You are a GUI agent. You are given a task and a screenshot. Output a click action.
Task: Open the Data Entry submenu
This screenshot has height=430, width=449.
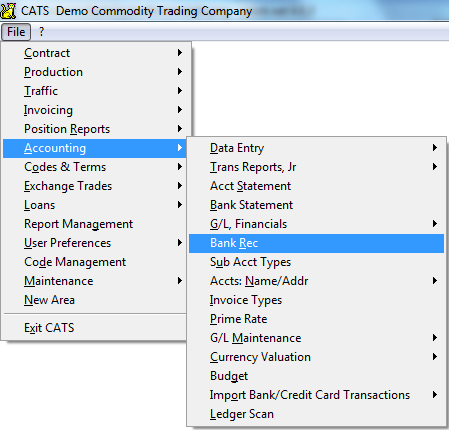coord(316,148)
